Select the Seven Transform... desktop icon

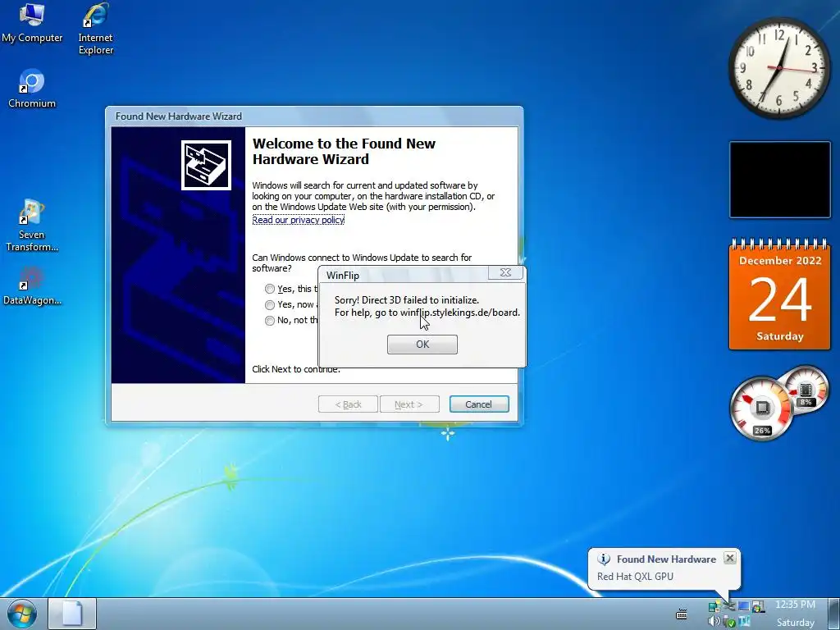(x=32, y=226)
